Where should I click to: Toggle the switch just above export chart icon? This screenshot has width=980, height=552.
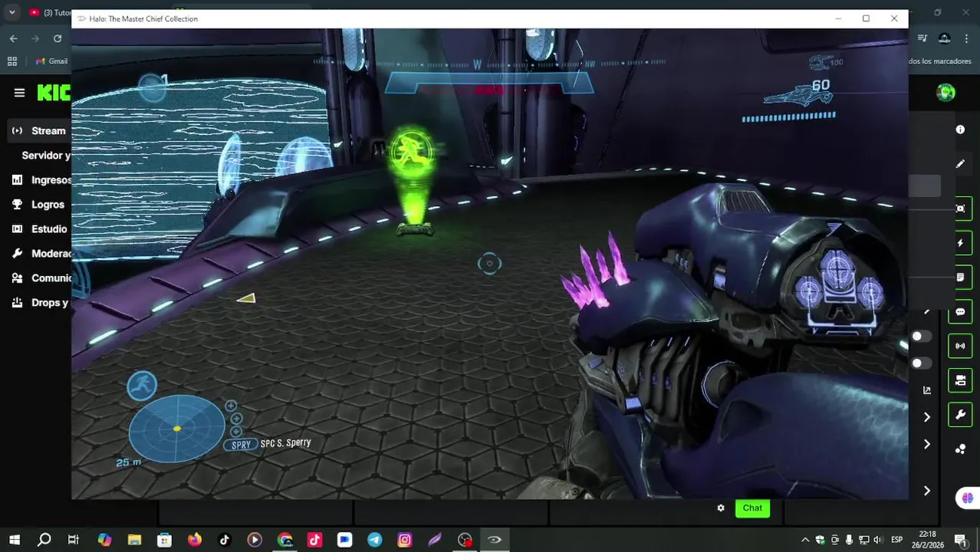click(920, 363)
